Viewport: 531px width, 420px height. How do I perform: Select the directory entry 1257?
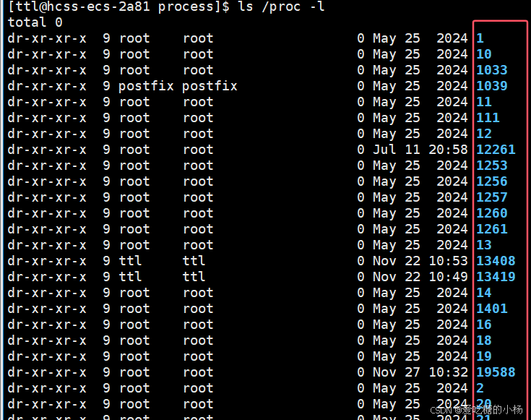tap(492, 197)
